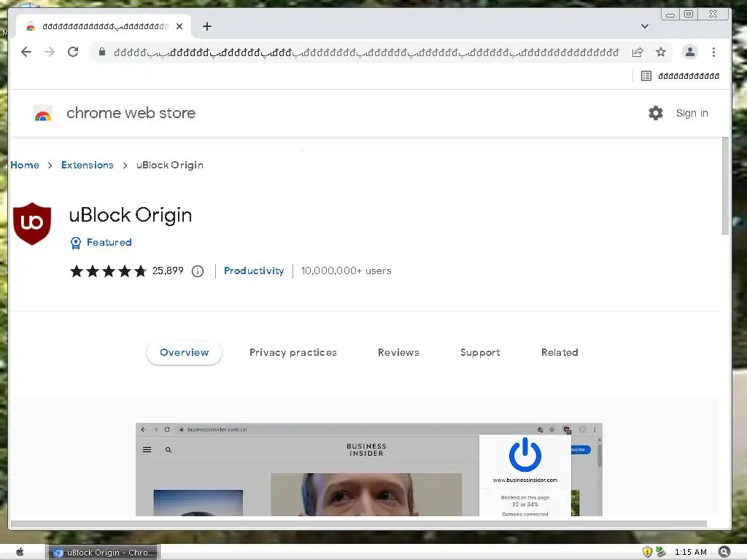Open the Apple menu in the taskbar
The image size is (747, 560).
click(20, 553)
